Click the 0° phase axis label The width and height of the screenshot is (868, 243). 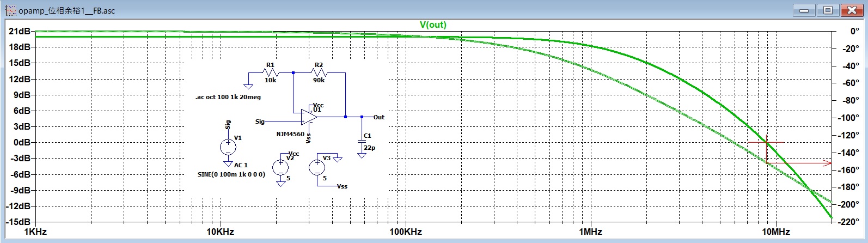[x=855, y=32]
